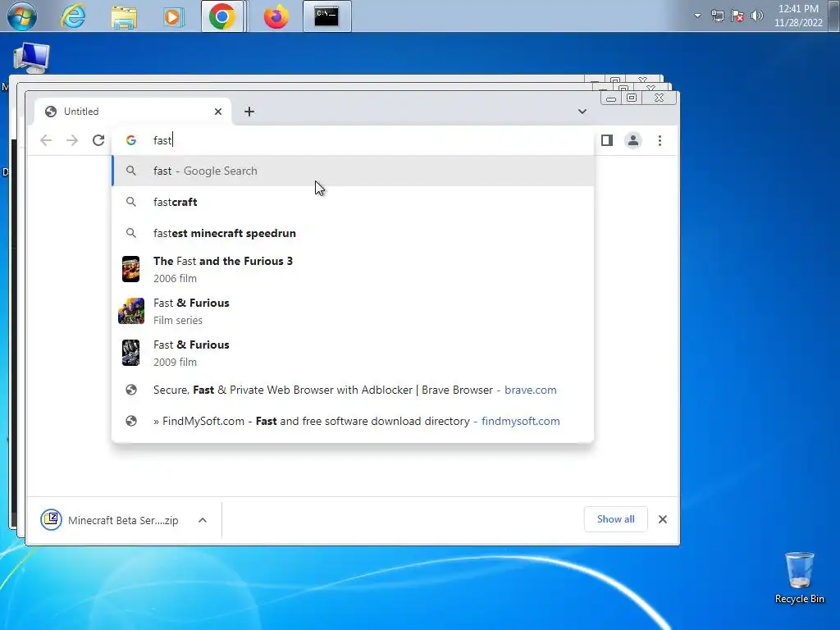Go back with the back arrow
This screenshot has height=630, width=840.
pos(46,140)
